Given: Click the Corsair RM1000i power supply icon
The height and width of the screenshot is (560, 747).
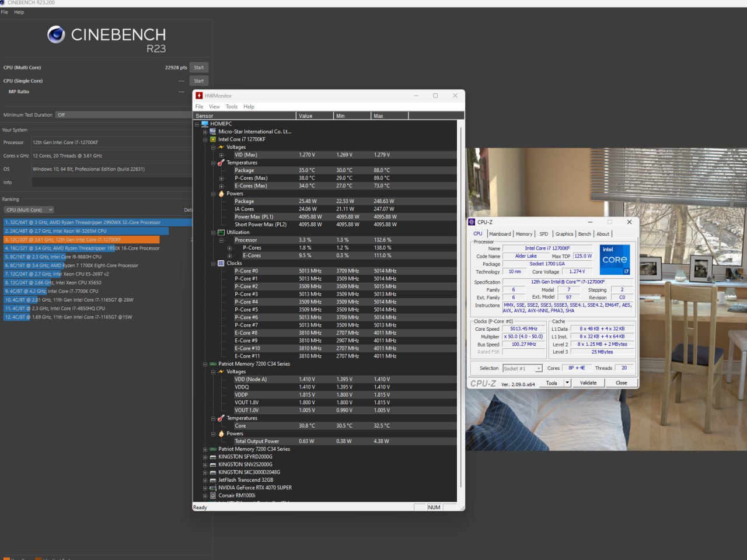Looking at the screenshot, I should point(213,496).
